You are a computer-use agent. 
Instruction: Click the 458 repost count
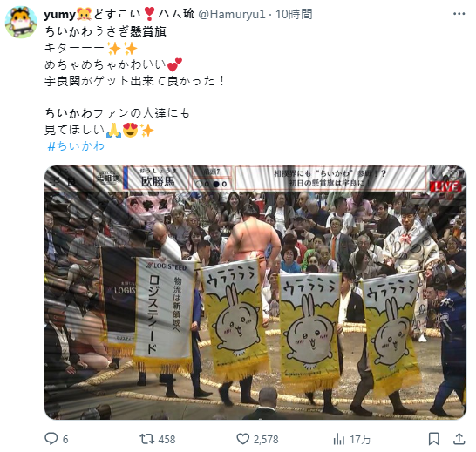167,439
